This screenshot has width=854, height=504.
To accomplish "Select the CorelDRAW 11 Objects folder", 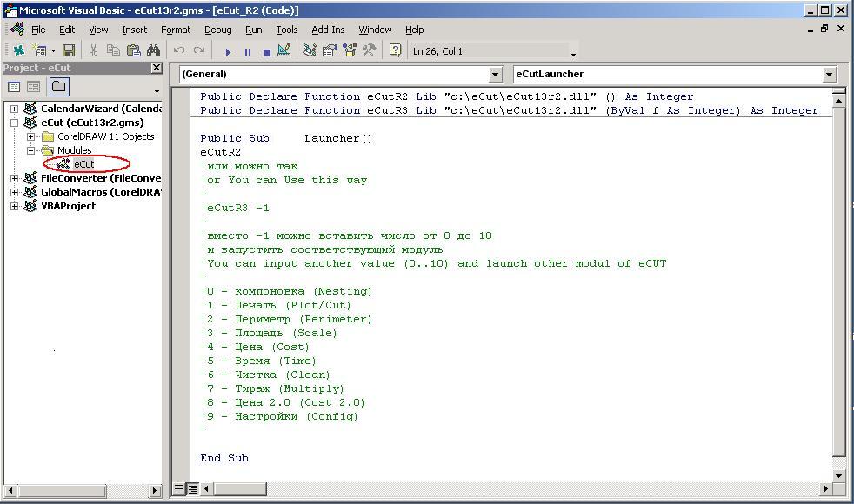I will pyautogui.click(x=105, y=136).
